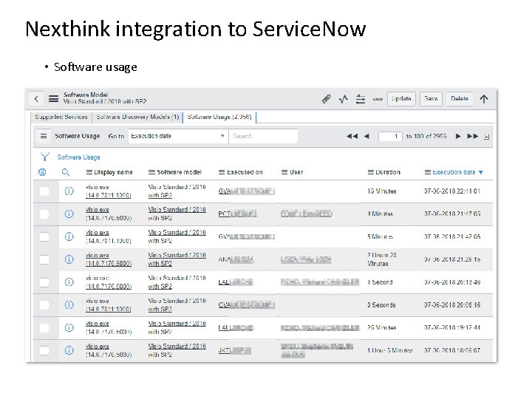Select the checkbox for the 4 Minutes row
This screenshot has height=399, width=532.
coord(44,214)
